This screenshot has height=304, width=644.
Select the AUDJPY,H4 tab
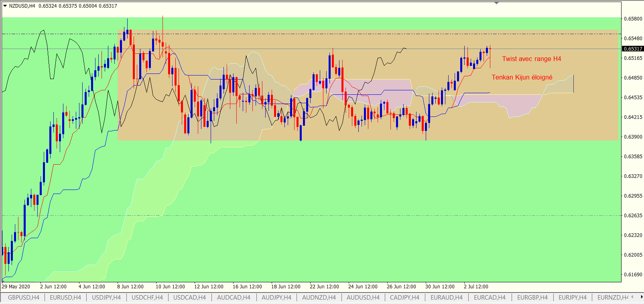276,298
